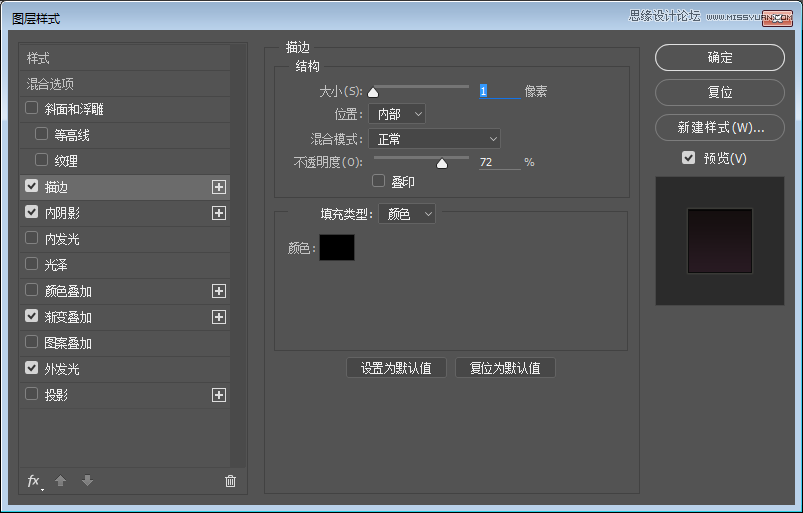Expand the 混合模式 blend mode dropdown

pyautogui.click(x=434, y=139)
